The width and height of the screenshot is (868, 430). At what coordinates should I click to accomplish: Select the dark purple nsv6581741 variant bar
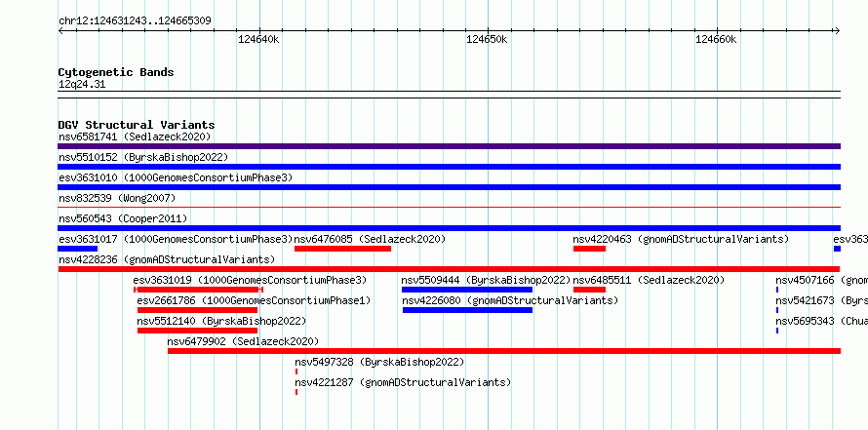[x=449, y=146]
